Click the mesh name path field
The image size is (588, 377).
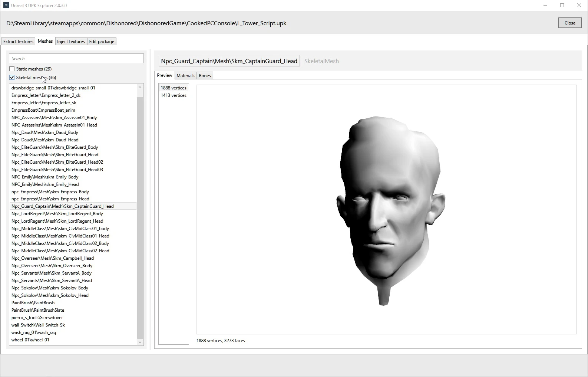229,61
